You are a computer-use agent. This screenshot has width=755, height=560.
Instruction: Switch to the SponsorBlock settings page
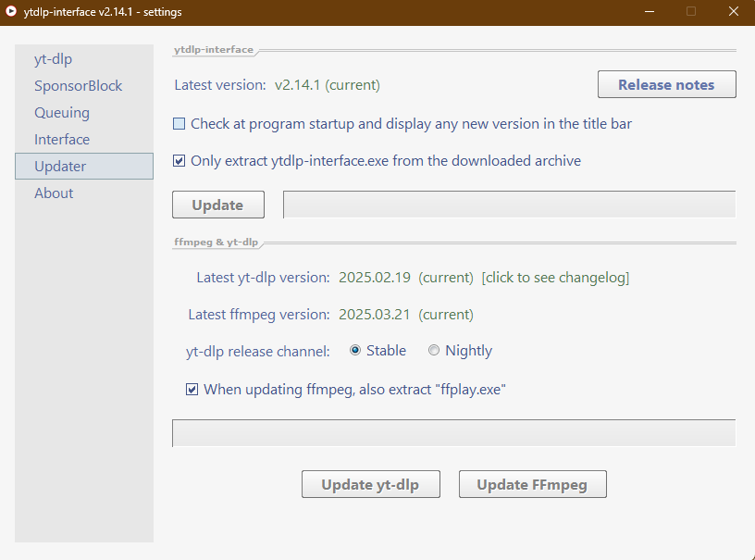coord(84,86)
